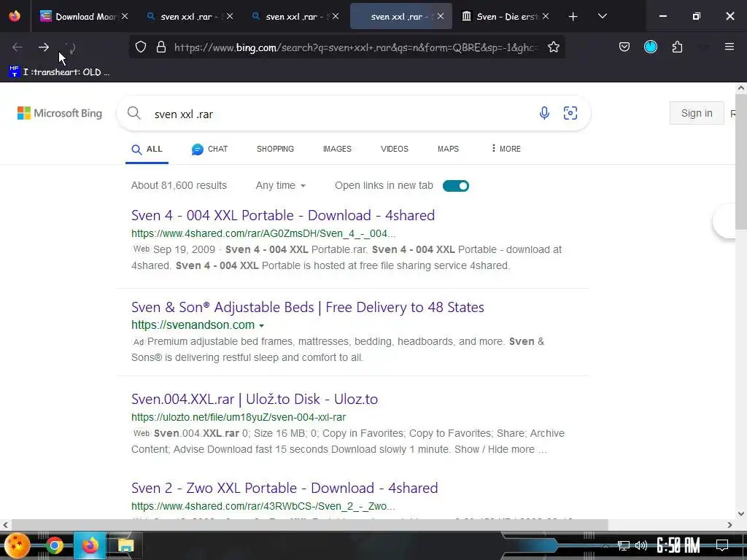This screenshot has height=560, width=747.
Task: Close the Download Moor tab
Action: pos(125,16)
